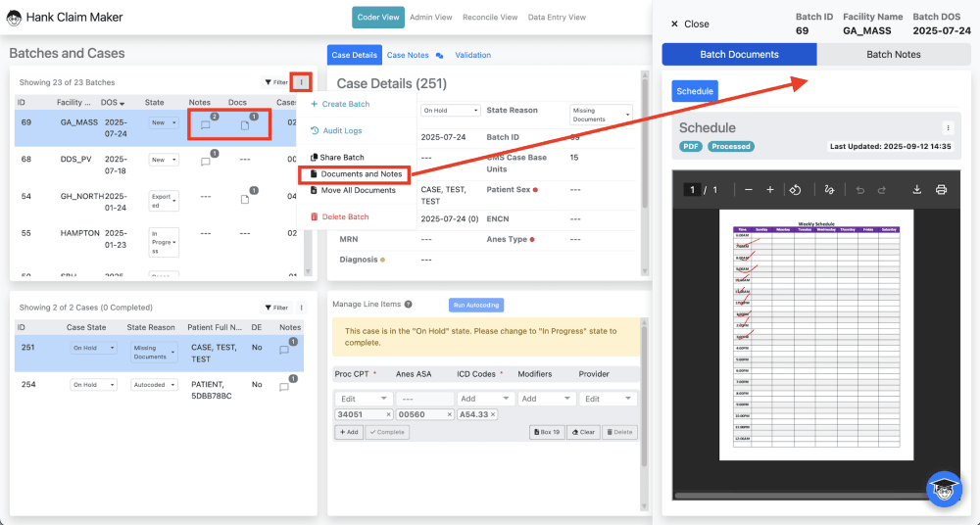Click cases Filter button

coord(275,308)
